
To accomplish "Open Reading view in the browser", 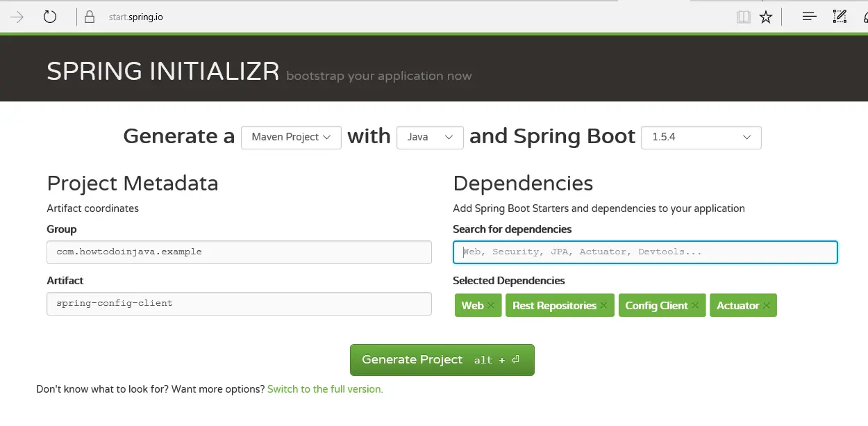I will 744,16.
